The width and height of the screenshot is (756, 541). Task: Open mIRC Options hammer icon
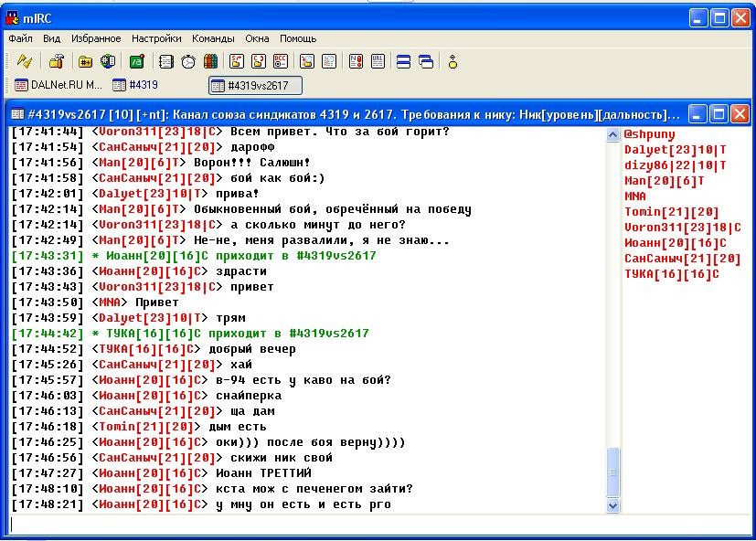pyautogui.click(x=57, y=61)
